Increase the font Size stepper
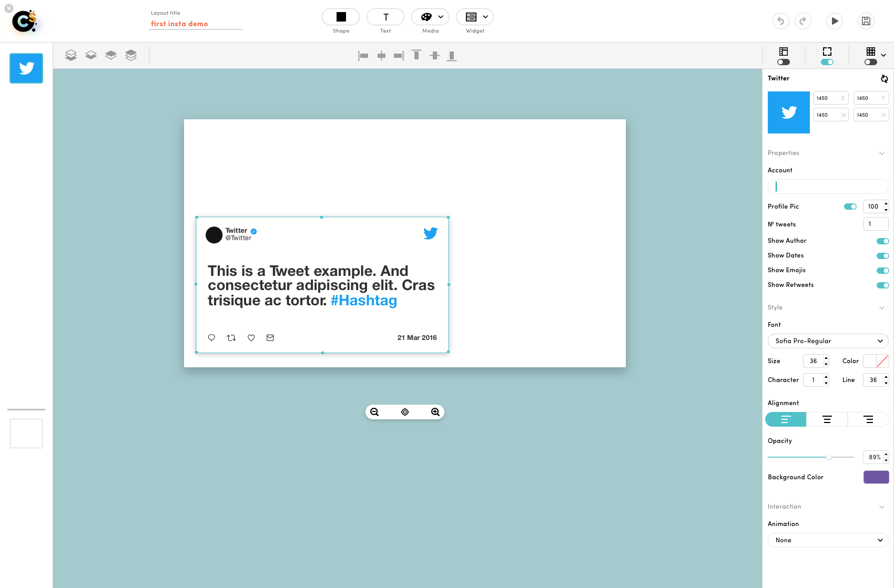The image size is (894, 588). pos(826,358)
